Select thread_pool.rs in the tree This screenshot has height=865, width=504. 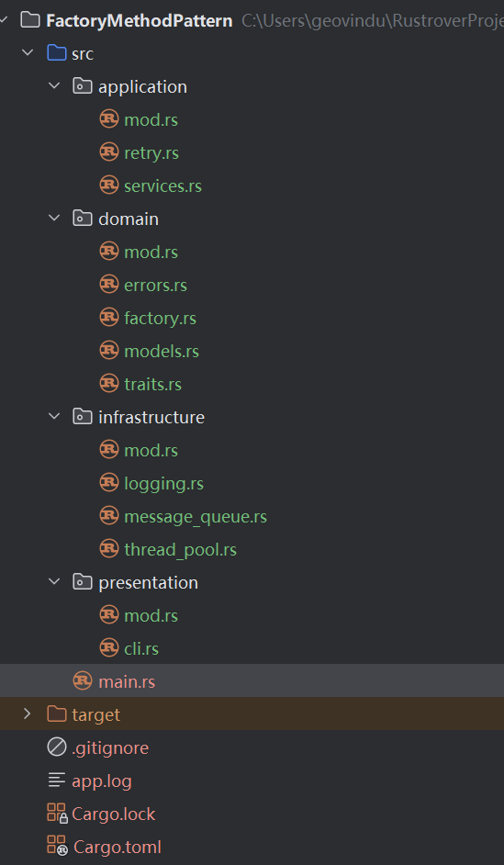tap(180, 550)
